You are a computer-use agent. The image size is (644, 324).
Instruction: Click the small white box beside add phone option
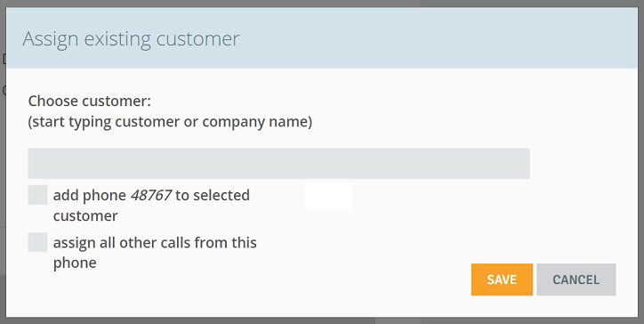pyautogui.click(x=328, y=196)
